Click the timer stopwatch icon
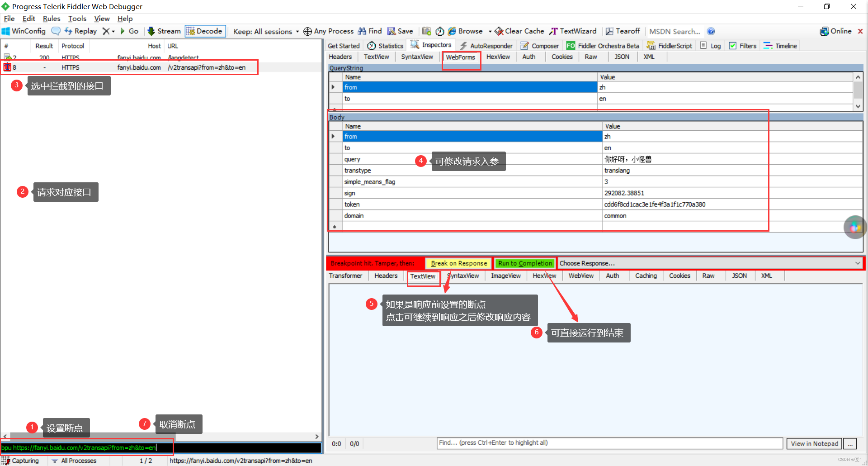This screenshot has height=466, width=868. (x=440, y=31)
